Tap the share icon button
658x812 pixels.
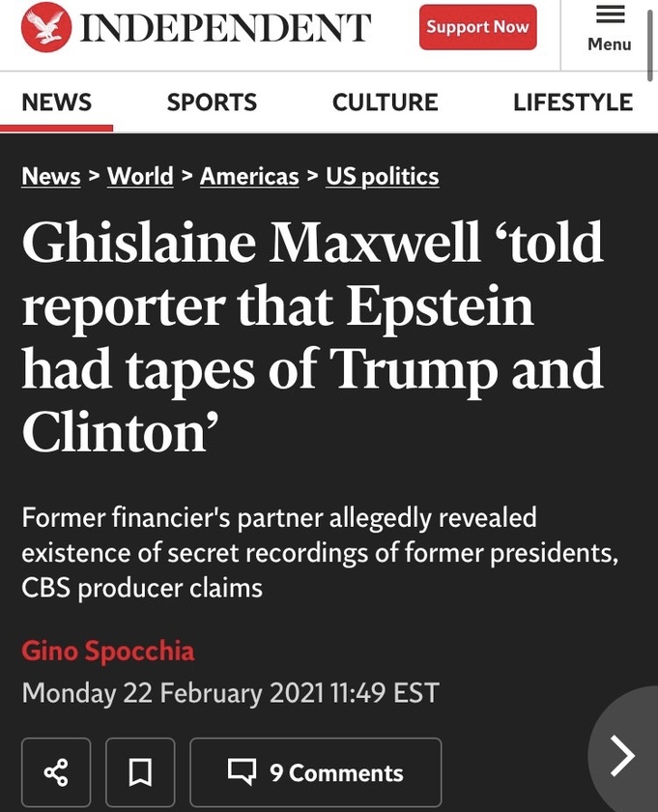(x=56, y=772)
